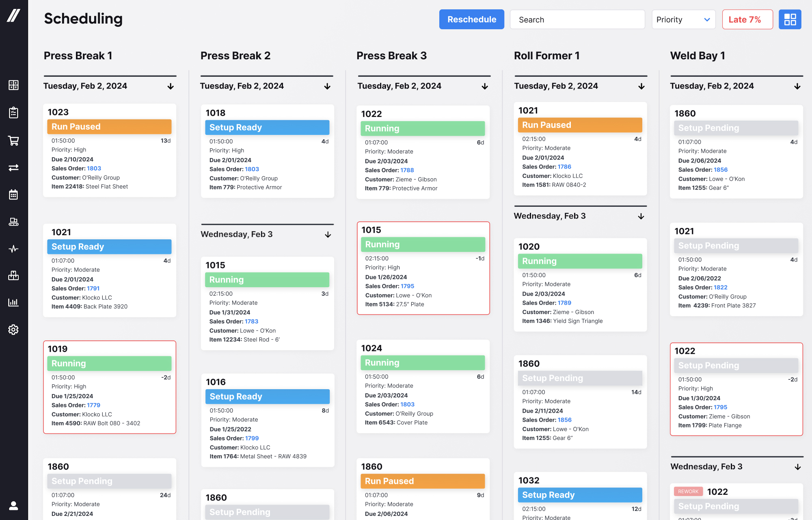Toggle the grid view button
The image size is (812, 520).
(790, 19)
